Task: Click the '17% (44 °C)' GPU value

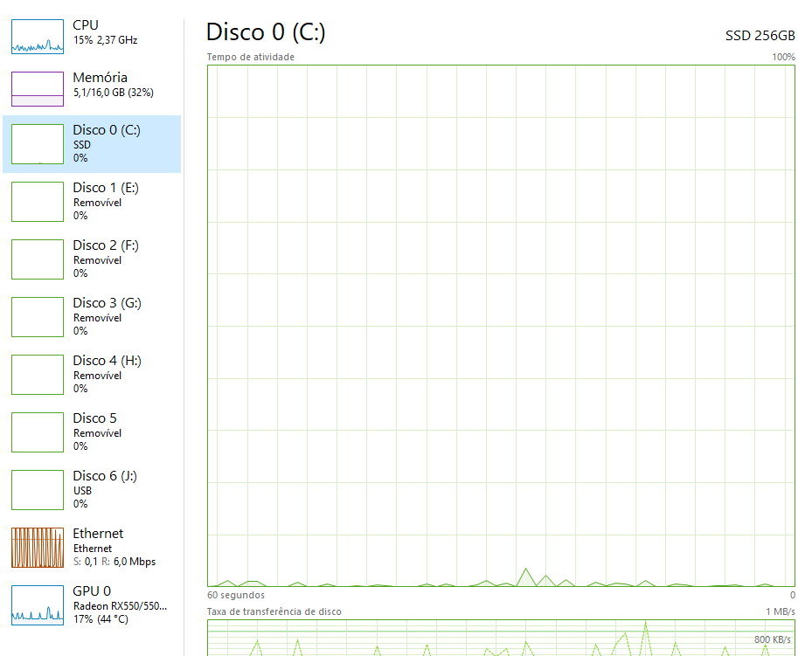Action: click(x=101, y=619)
